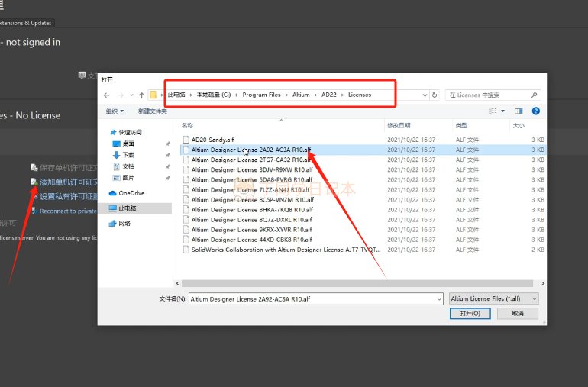Change view layout icon
This screenshot has width=588, height=387.
click(493, 111)
